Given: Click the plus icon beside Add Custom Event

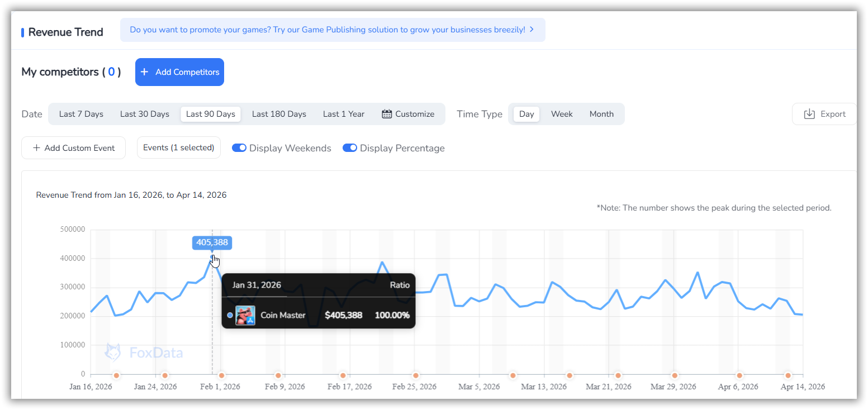Looking at the screenshot, I should (35, 147).
